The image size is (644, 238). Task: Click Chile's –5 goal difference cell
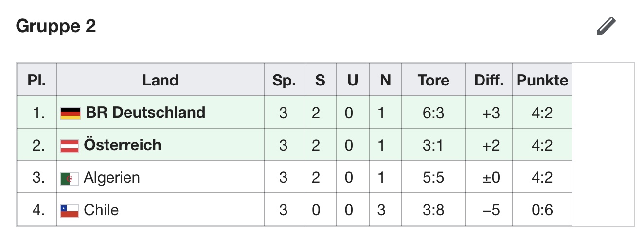point(488,210)
